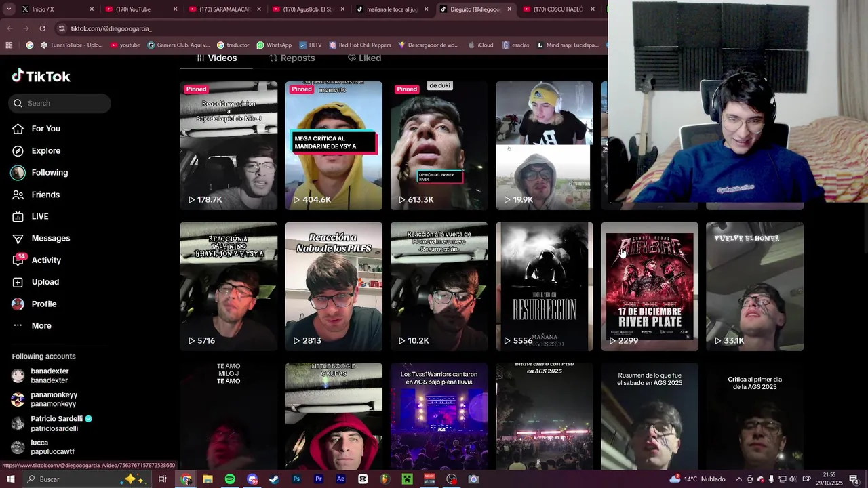Open banadexter following account
Viewport: 868px width, 488px height.
click(50, 375)
